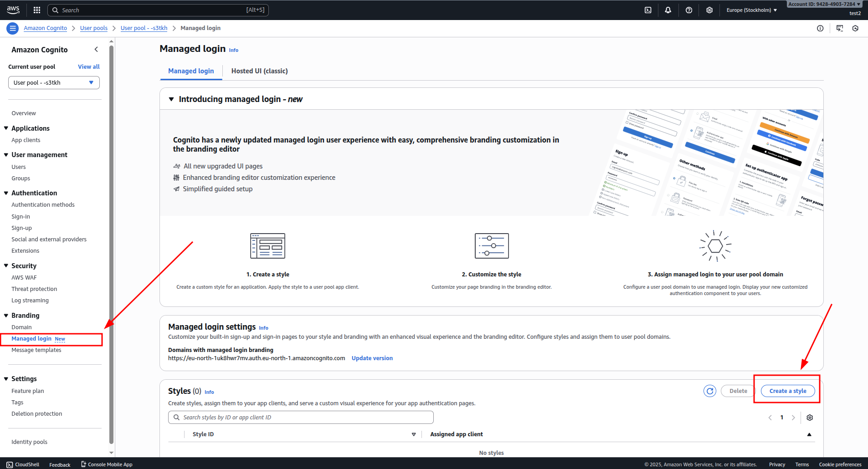Open Info link beside Styles heading

(209, 392)
